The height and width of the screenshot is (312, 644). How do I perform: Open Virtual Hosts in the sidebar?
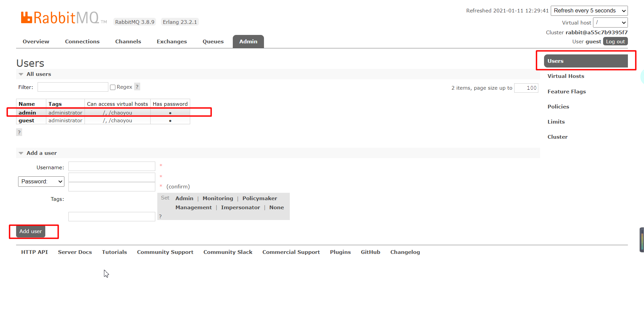(566, 76)
